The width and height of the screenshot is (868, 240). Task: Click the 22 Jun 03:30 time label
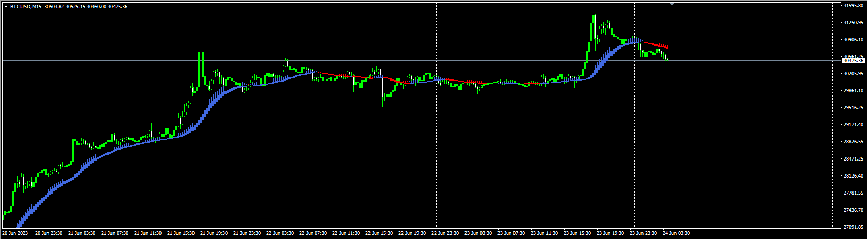(x=280, y=233)
